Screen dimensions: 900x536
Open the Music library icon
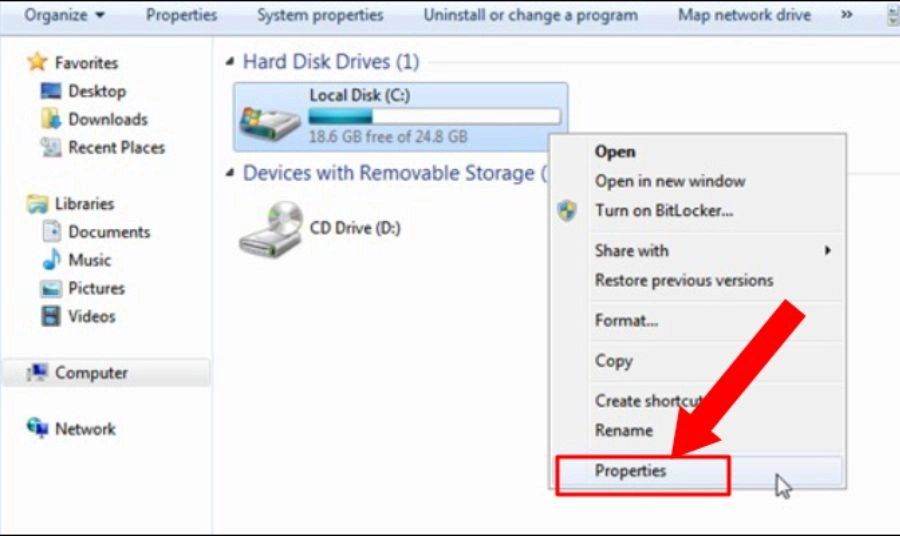point(51,259)
